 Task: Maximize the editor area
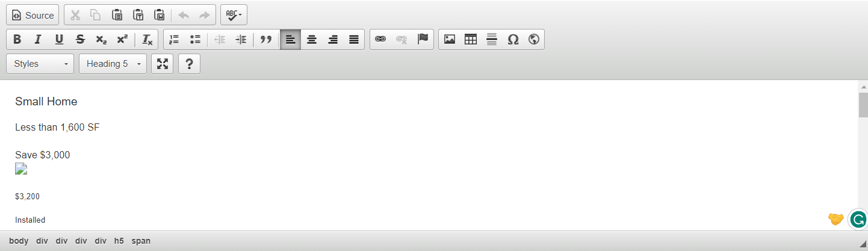click(x=163, y=64)
